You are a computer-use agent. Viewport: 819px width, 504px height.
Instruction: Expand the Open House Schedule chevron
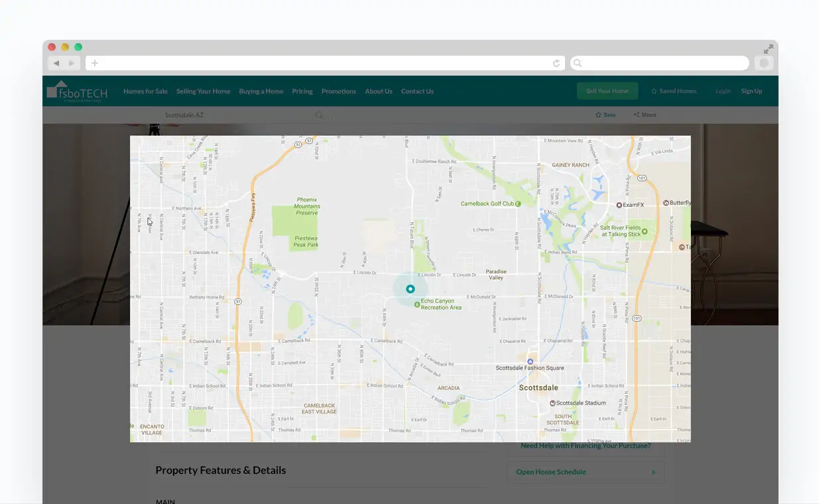pos(653,472)
